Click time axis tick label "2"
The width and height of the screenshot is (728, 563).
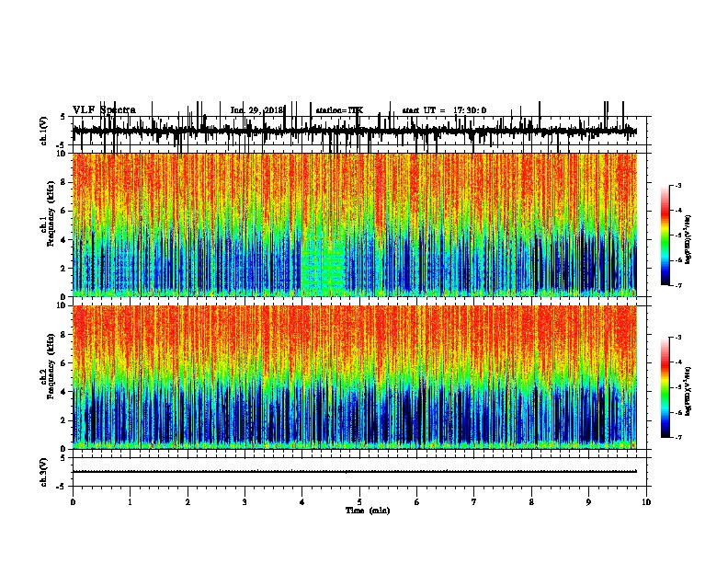188,502
